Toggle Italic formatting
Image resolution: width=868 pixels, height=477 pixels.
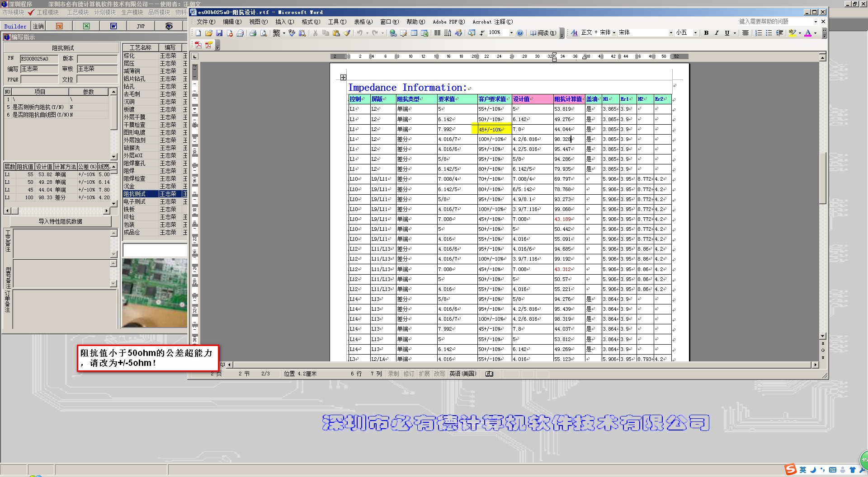(717, 33)
